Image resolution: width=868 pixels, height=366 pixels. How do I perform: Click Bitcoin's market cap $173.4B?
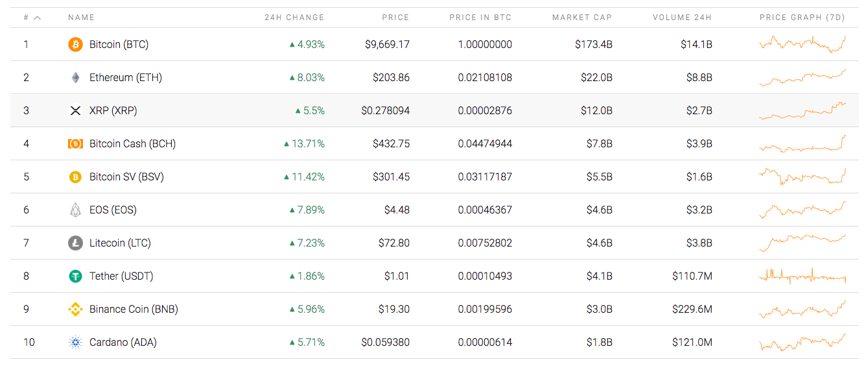[x=593, y=44]
